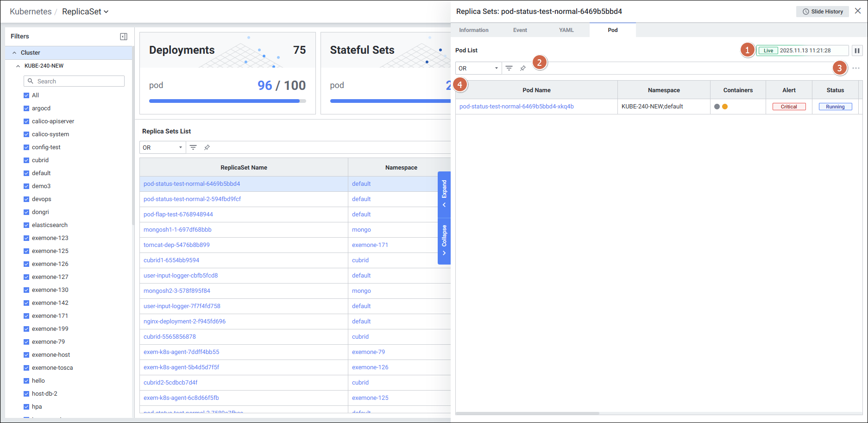Click the namespace Search input field
The image size is (868, 423).
pos(74,81)
